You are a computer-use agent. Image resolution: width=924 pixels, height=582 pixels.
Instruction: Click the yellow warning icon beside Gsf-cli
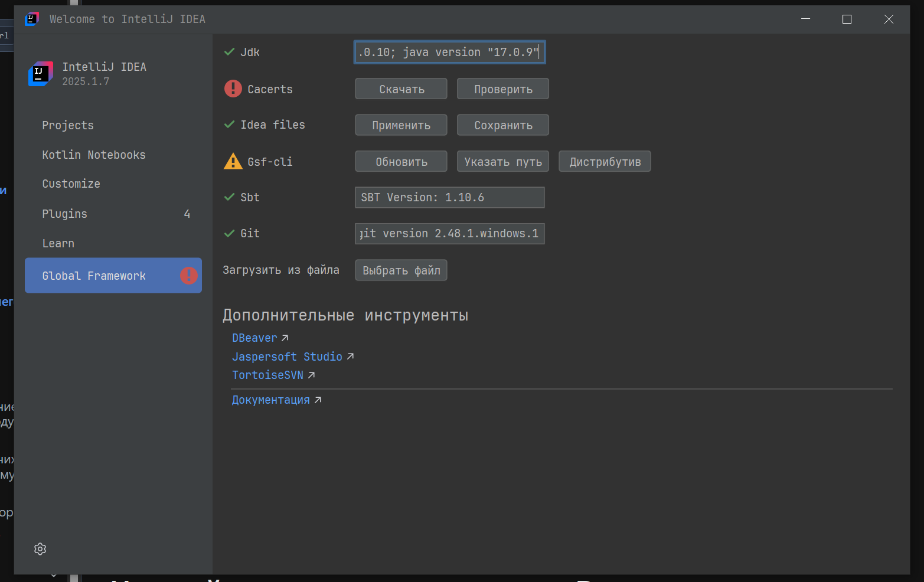coord(233,161)
